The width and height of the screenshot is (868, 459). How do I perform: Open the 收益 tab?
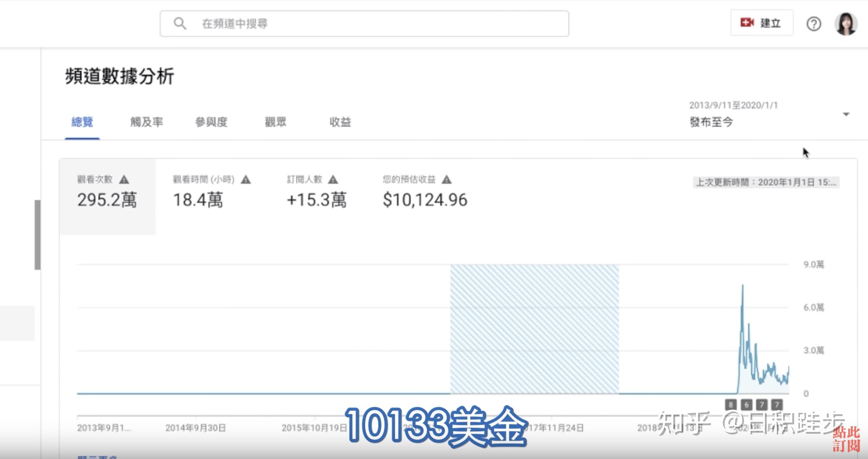point(340,122)
